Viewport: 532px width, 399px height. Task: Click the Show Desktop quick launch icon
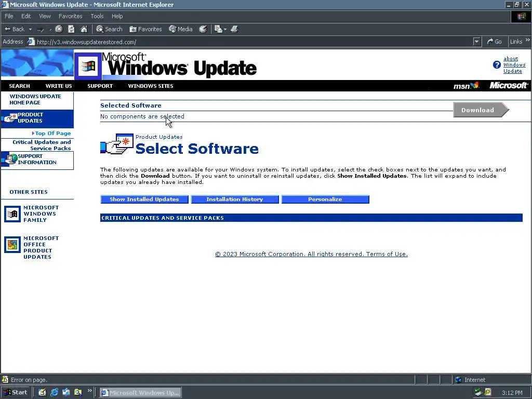coord(42,392)
